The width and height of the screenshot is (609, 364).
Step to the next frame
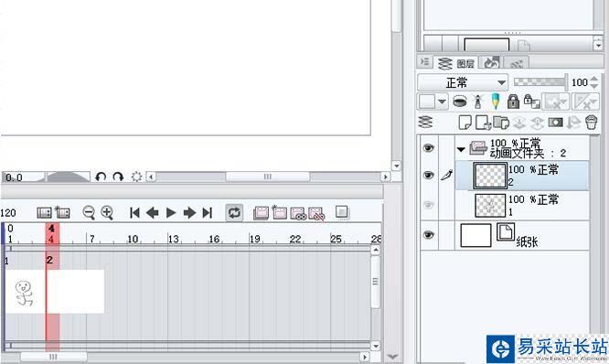coord(189,212)
